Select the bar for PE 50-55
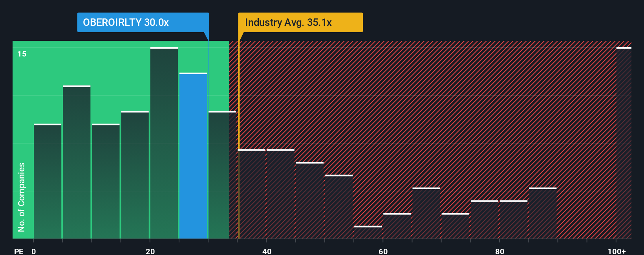Viewport: 644px width, 255px height. (339, 207)
